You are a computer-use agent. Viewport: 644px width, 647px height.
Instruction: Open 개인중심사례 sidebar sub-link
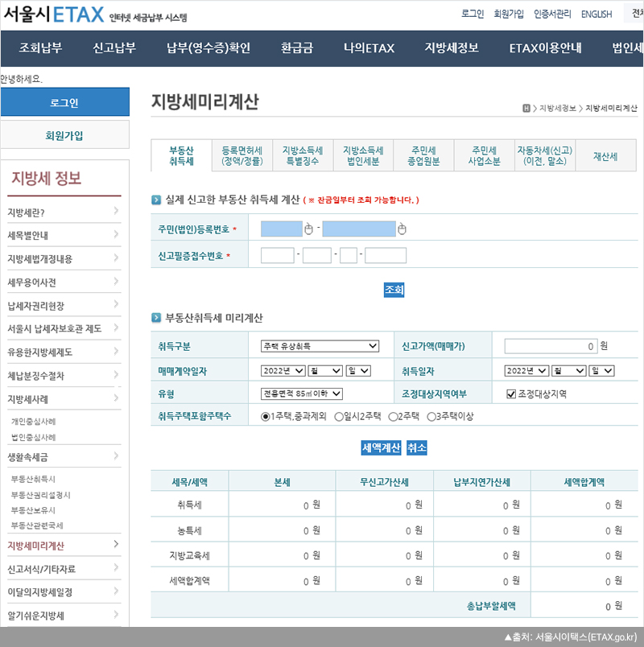[34, 422]
